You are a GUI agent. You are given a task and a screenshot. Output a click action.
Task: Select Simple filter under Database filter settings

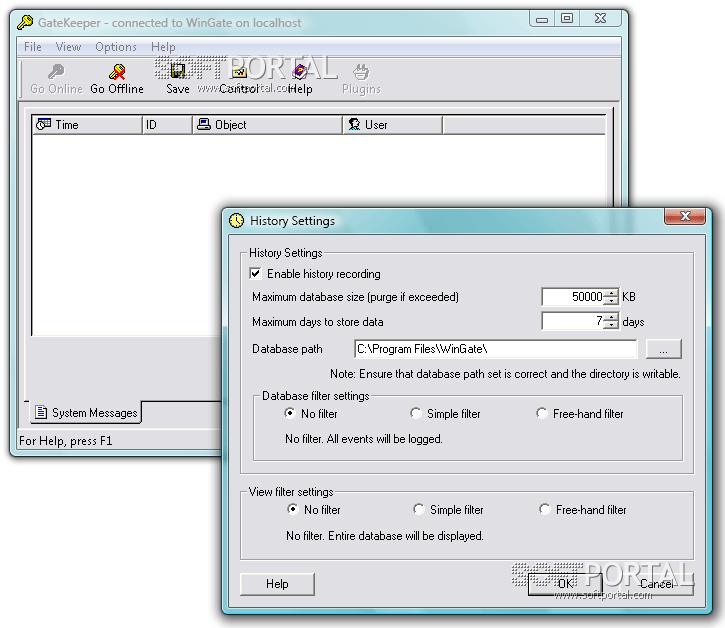(x=416, y=413)
